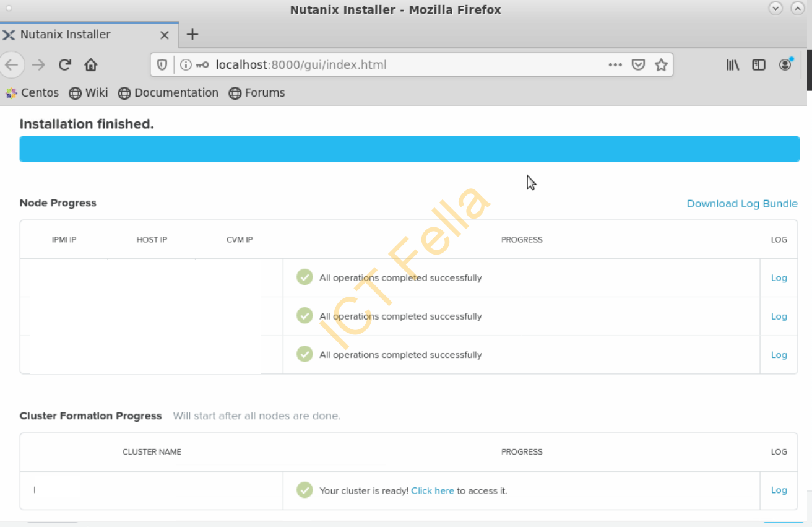Viewport: 812px width, 527px height.
Task: Open a new tab with plus button
Action: [192, 35]
